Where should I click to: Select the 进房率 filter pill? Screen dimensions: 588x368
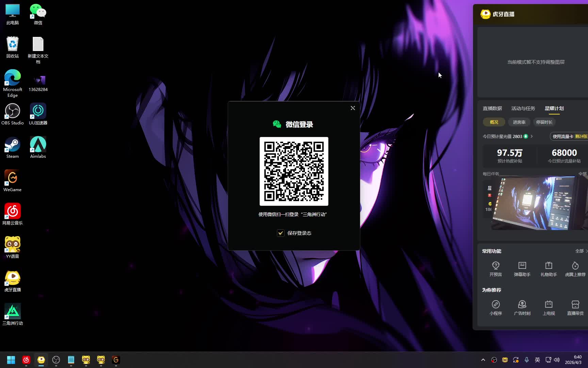[x=519, y=122]
